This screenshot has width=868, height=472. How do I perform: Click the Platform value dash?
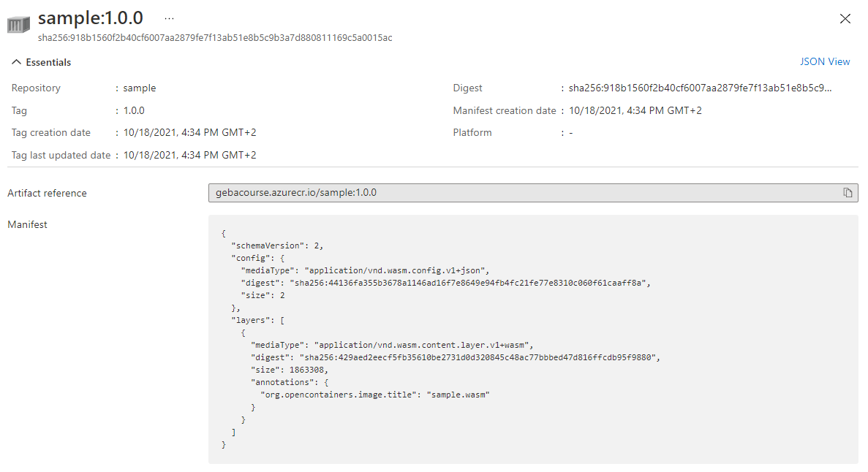[570, 133]
